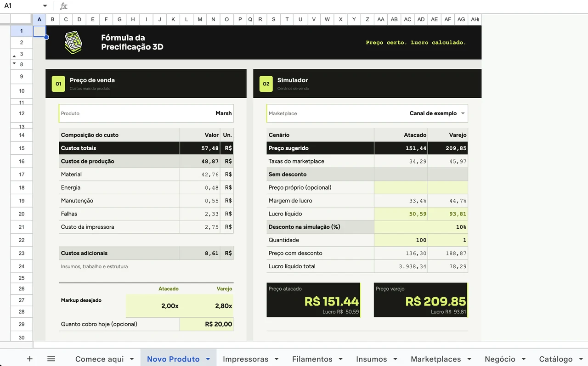Open the all sheets list icon

point(51,359)
